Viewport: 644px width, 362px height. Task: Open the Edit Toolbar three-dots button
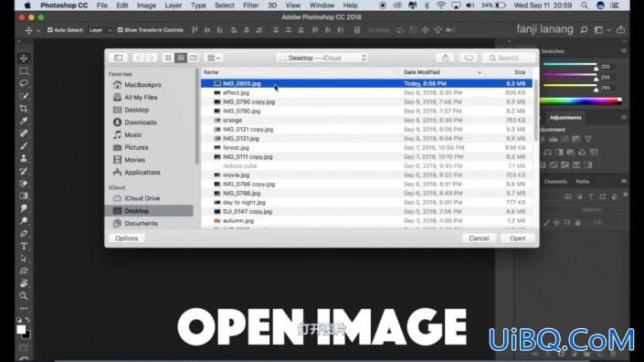tap(24, 308)
